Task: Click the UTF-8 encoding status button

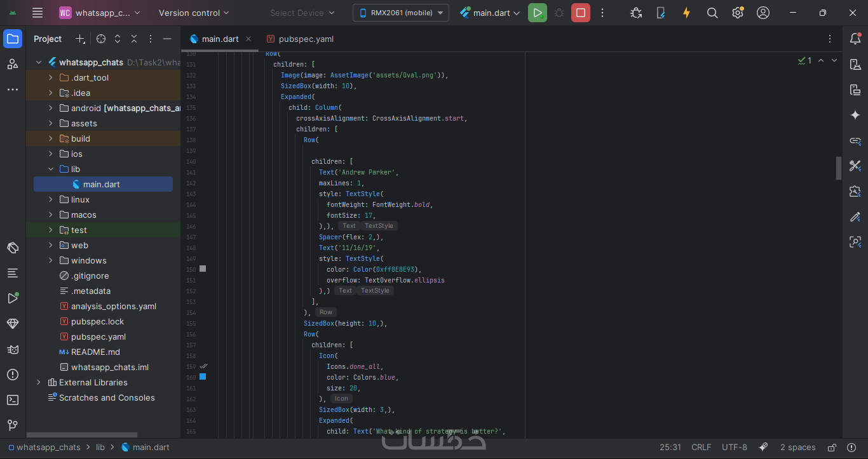Action: point(735,447)
